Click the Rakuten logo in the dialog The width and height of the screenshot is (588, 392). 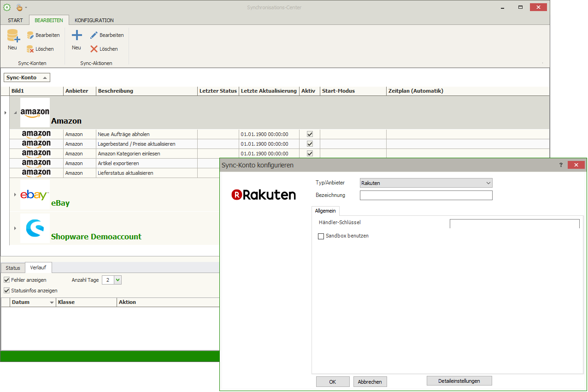pyautogui.click(x=264, y=195)
